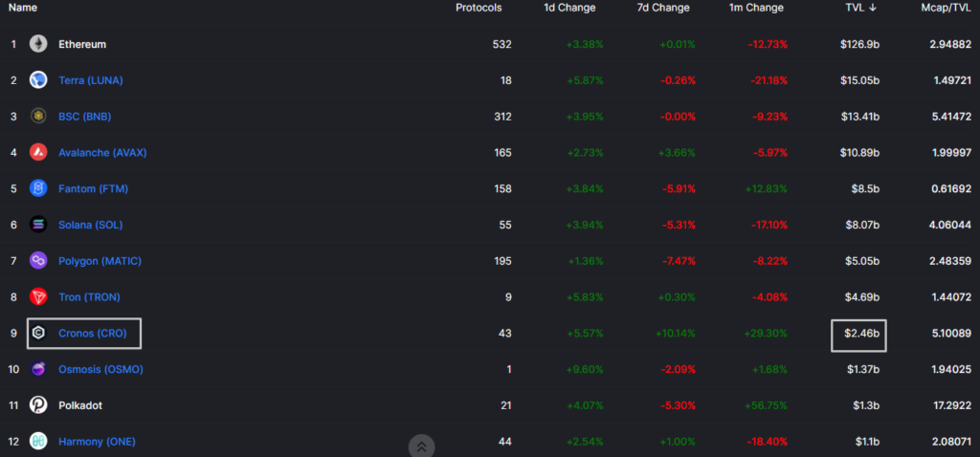The height and width of the screenshot is (457, 980).
Task: Click the Cronos (CRO) logo icon
Action: tap(38, 333)
